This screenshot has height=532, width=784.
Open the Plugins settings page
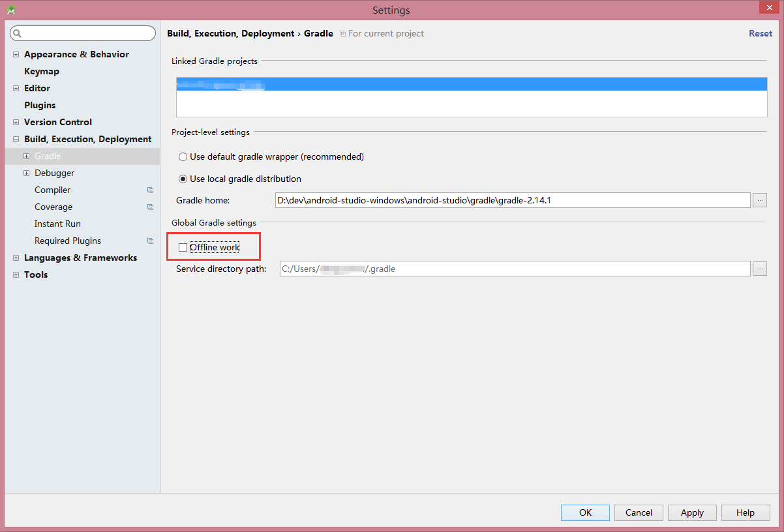pos(40,106)
